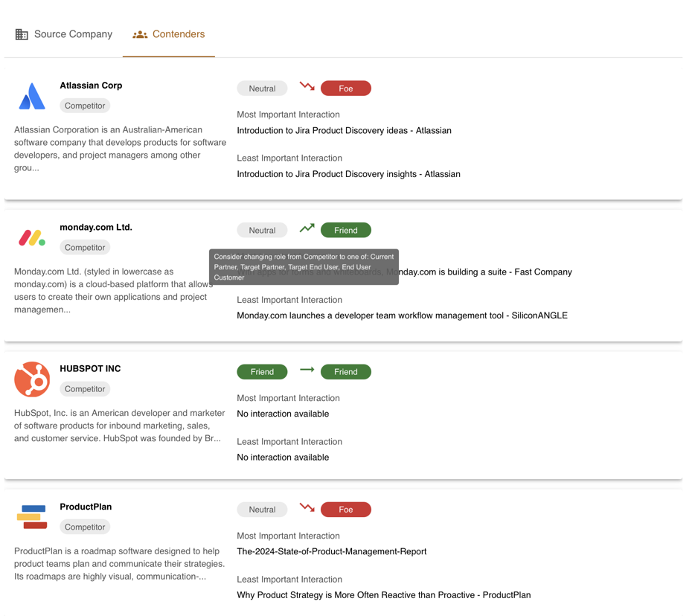The width and height of the screenshot is (695, 616).
Task: Switch to the Source Company tab
Action: click(x=64, y=34)
